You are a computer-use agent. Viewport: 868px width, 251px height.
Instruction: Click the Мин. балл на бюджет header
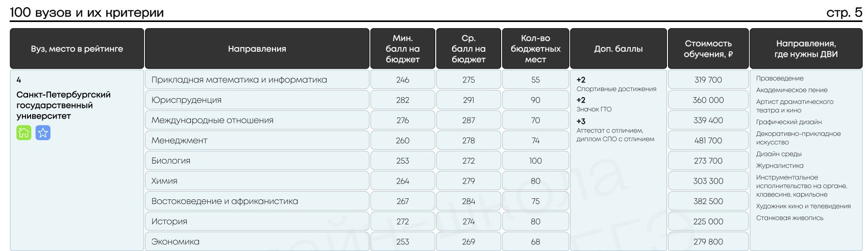click(x=403, y=49)
